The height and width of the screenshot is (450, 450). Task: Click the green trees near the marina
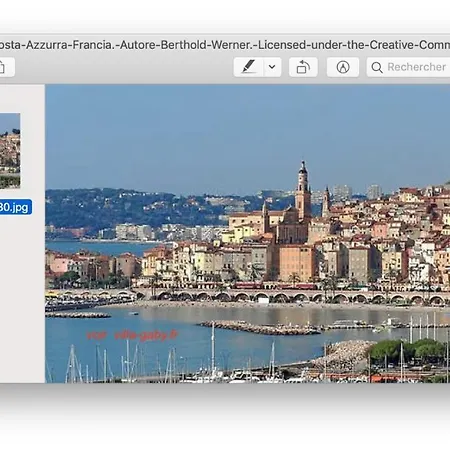408,350
